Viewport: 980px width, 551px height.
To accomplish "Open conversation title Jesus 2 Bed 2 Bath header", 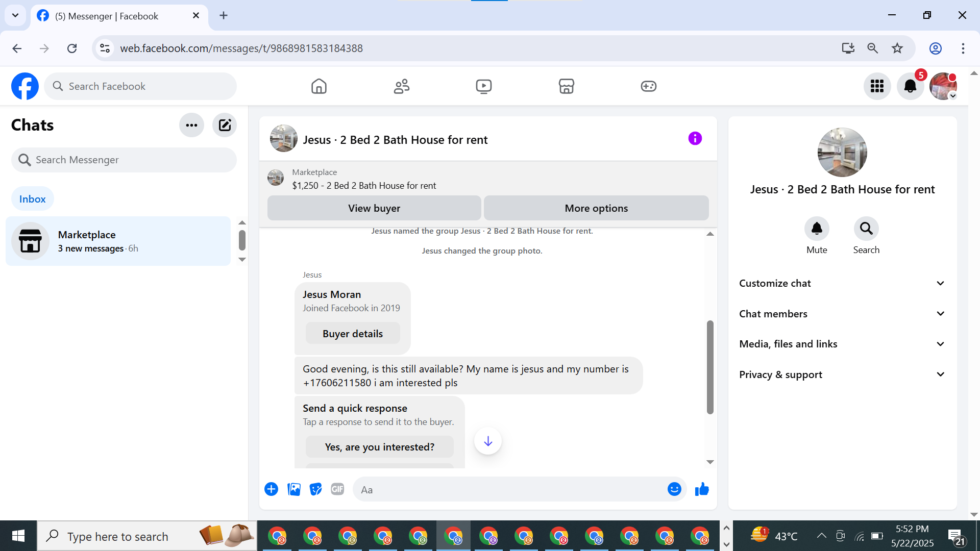I will [395, 140].
